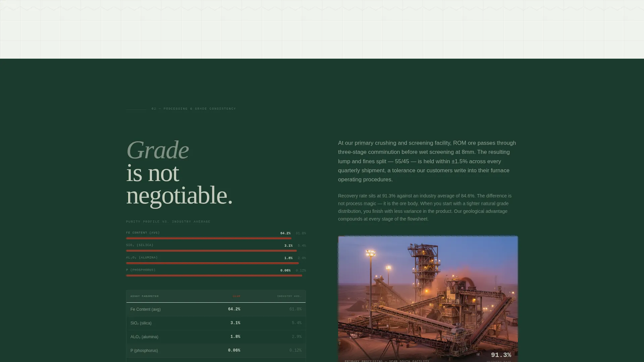Click the P (Phosphorus) red progress bar
Image resolution: width=644 pixels, height=362 pixels.
(214, 276)
